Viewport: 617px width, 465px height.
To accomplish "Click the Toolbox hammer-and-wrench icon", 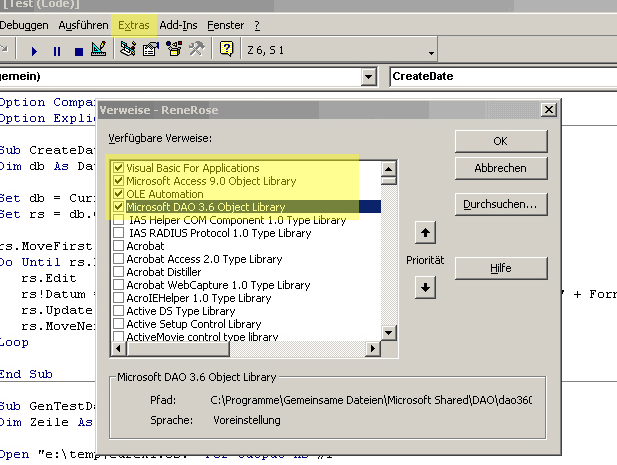I will tap(196, 49).
